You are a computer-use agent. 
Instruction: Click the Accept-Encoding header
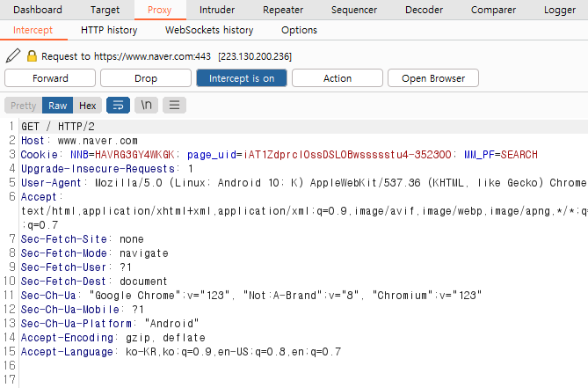coord(67,338)
